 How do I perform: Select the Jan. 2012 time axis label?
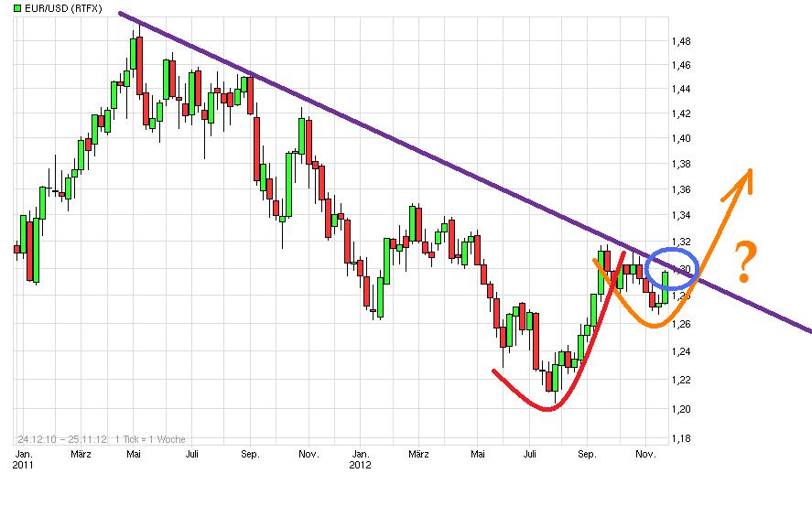[x=361, y=459]
